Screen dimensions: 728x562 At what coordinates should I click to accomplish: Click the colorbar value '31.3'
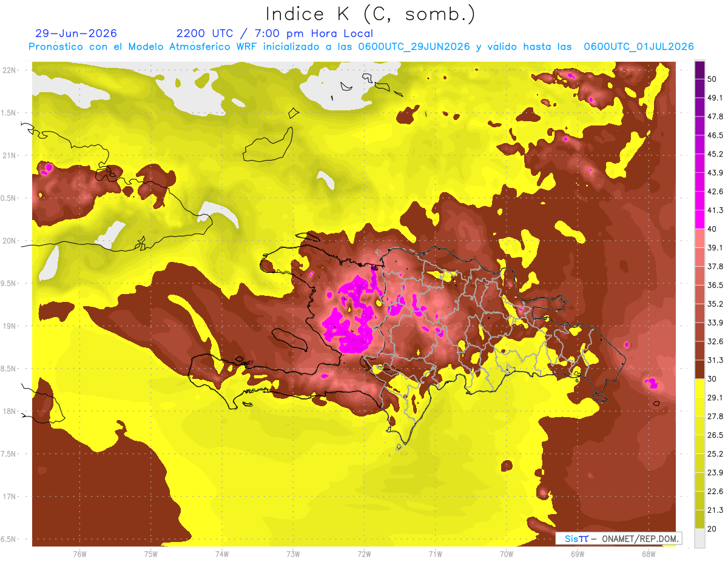click(715, 360)
